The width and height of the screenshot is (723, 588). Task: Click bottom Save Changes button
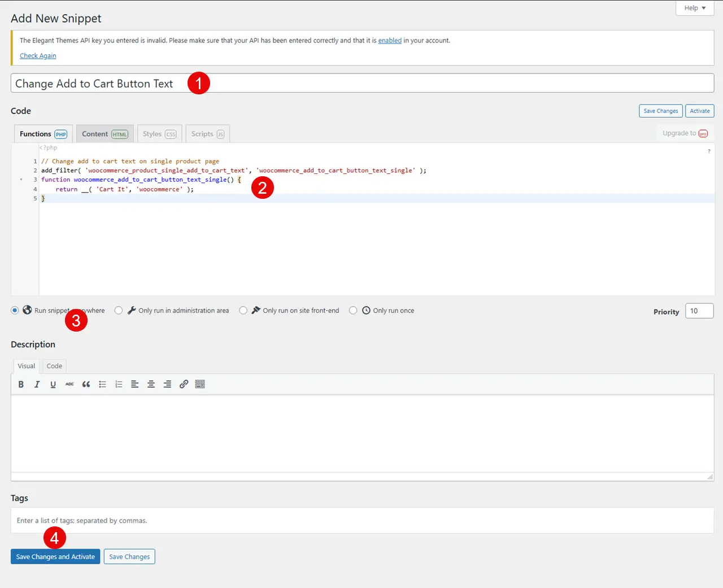[x=129, y=556]
